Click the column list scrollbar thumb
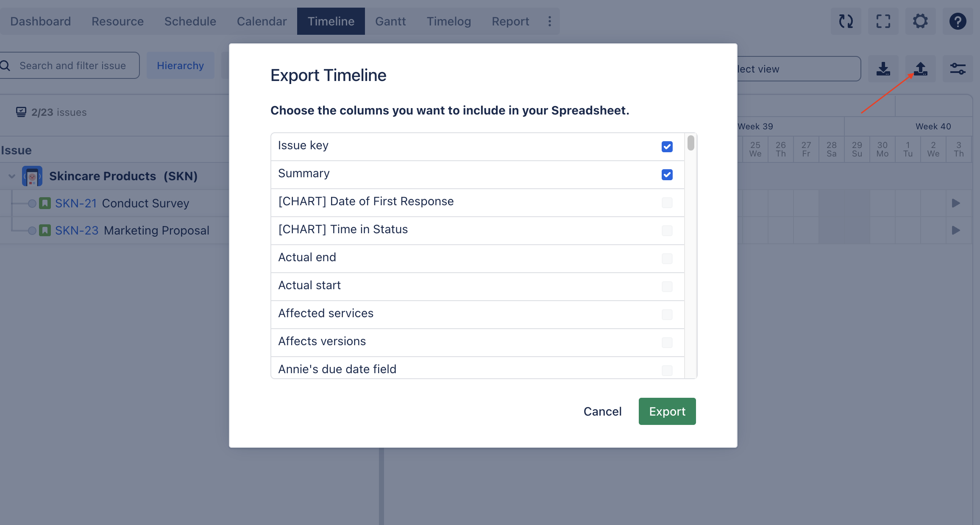Image resolution: width=980 pixels, height=525 pixels. 691,143
